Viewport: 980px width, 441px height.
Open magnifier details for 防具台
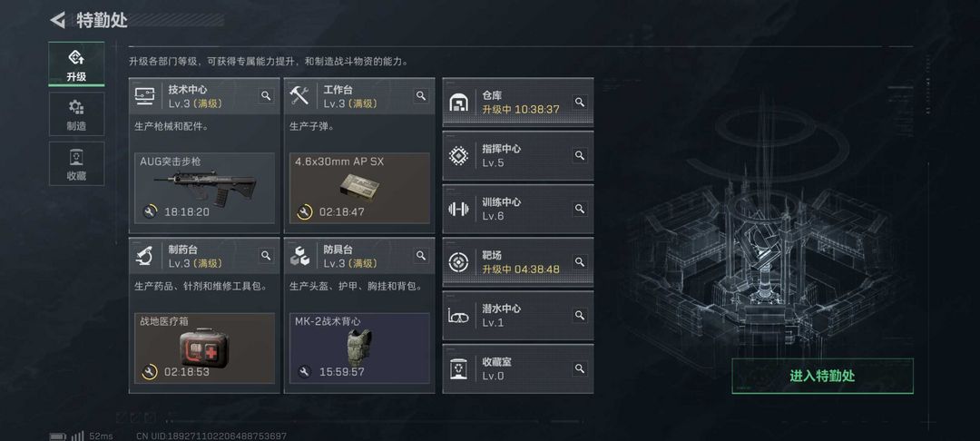(421, 256)
